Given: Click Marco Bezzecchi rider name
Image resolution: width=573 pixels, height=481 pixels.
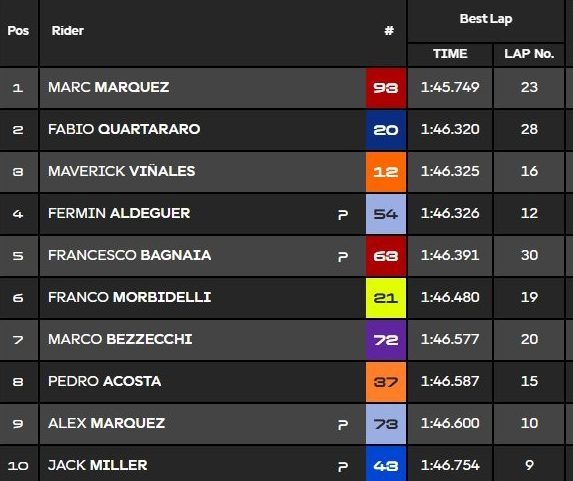Looking at the screenshot, I should [120, 340].
